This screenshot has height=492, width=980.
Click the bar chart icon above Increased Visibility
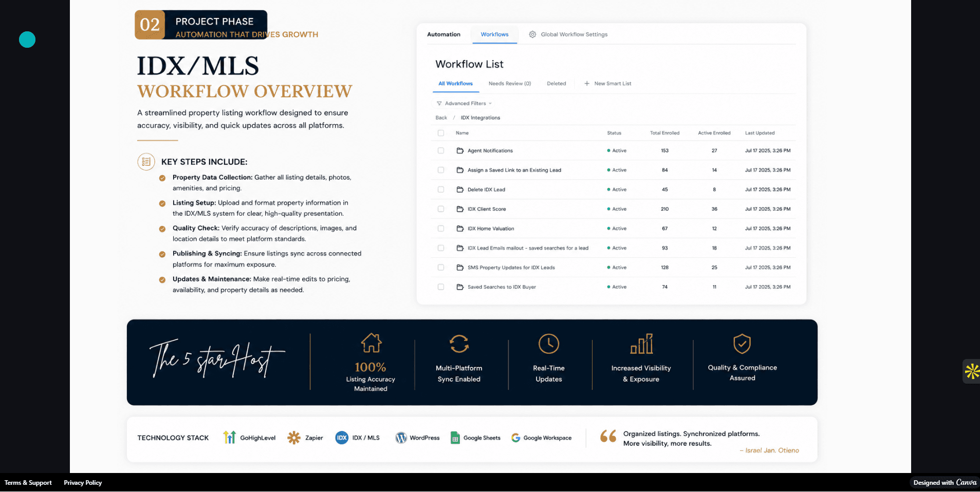(x=641, y=344)
